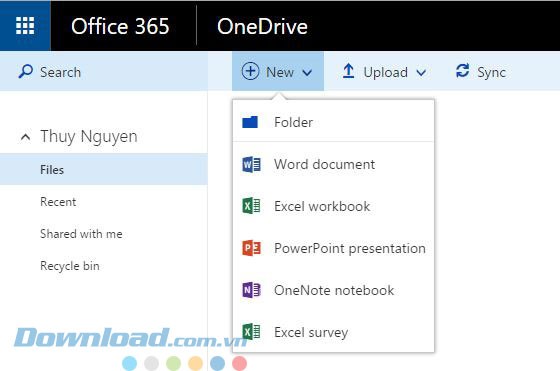Select Excel workbook menu entry
This screenshot has height=371, width=560.
pos(333,206)
